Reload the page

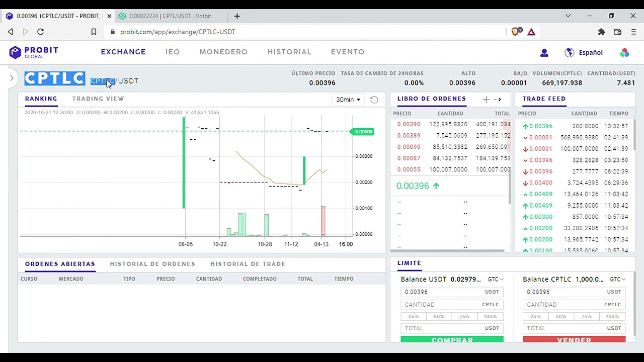coord(41,32)
